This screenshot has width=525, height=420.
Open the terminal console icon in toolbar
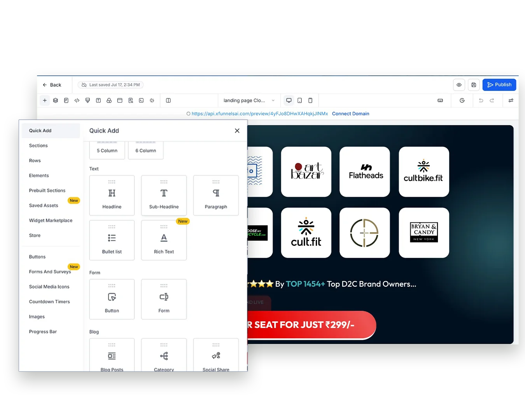pos(141,100)
